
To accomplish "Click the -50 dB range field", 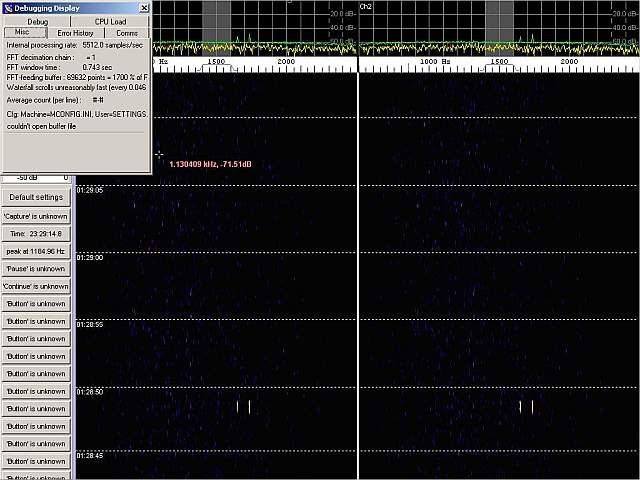I will (34, 178).
